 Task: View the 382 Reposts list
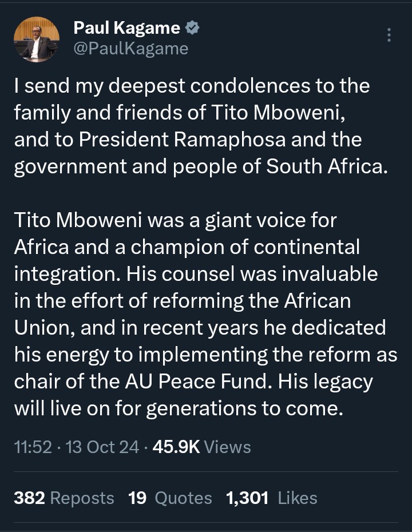coord(64,498)
